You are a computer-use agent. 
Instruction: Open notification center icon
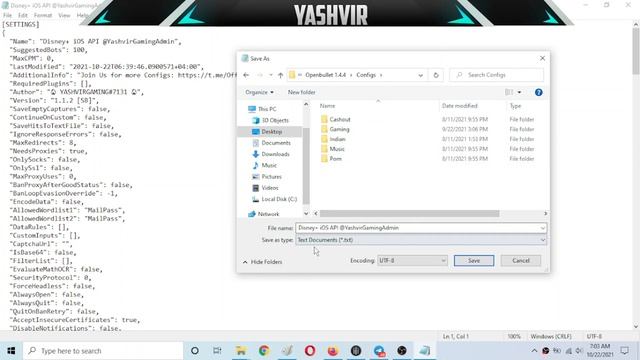pyautogui.click(x=624, y=351)
